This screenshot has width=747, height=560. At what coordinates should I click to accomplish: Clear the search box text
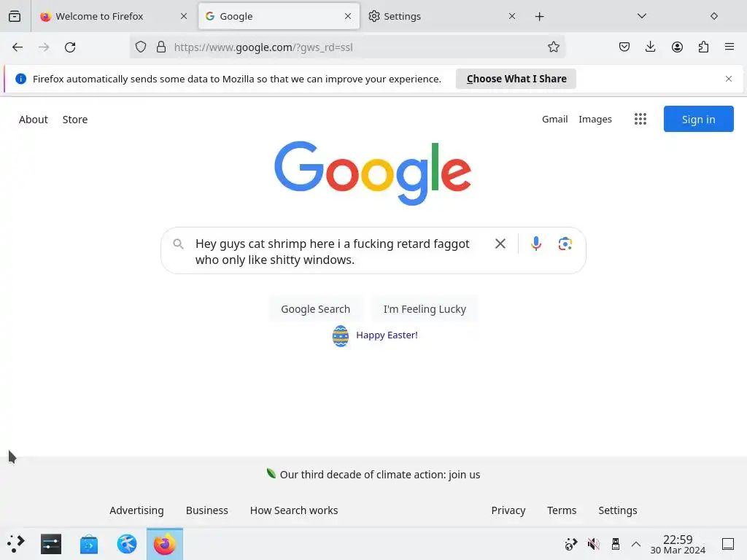[500, 244]
